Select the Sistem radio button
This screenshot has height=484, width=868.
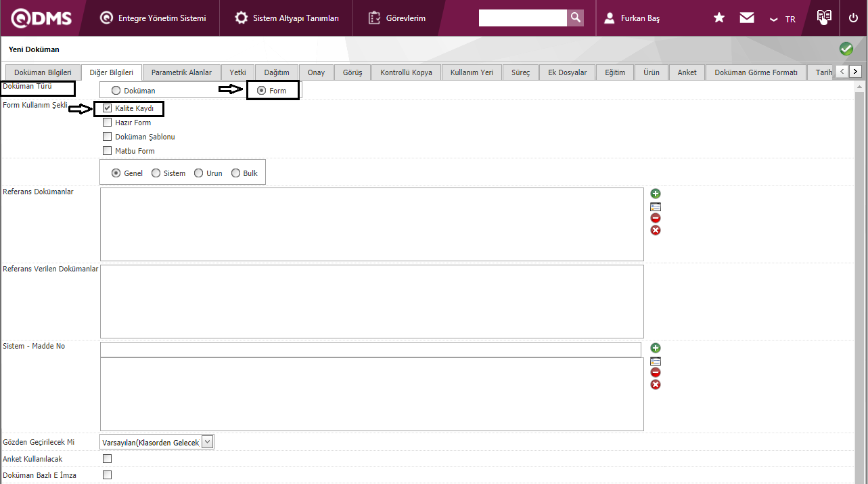coord(156,173)
